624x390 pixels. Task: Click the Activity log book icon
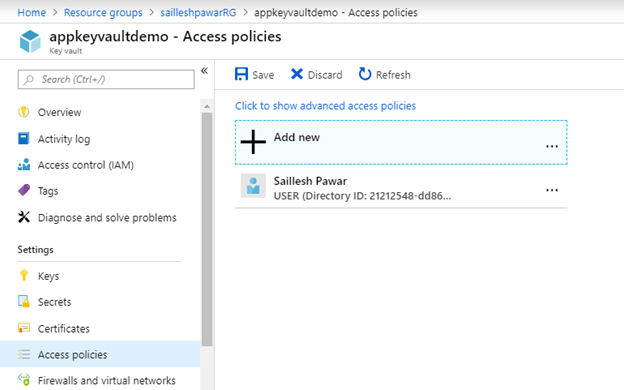pos(24,138)
